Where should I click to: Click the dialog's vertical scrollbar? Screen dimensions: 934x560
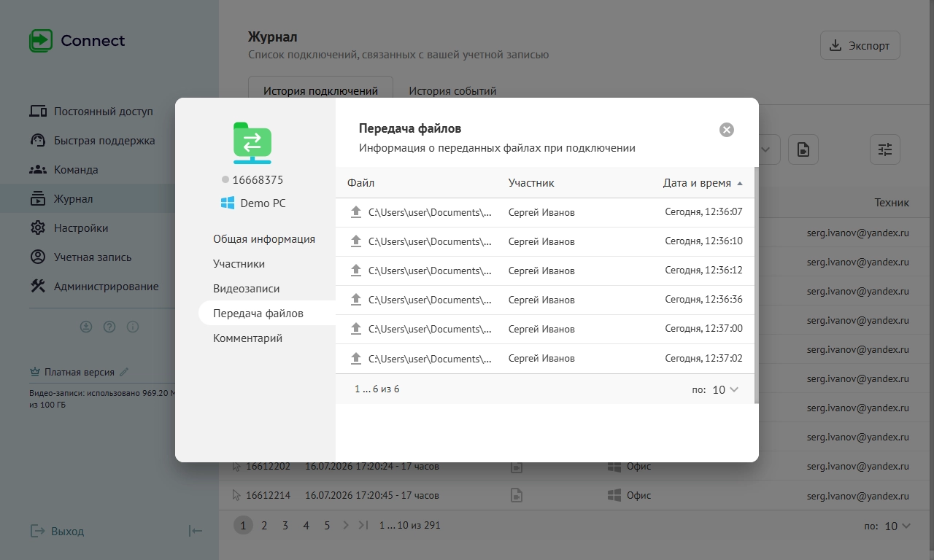757,284
